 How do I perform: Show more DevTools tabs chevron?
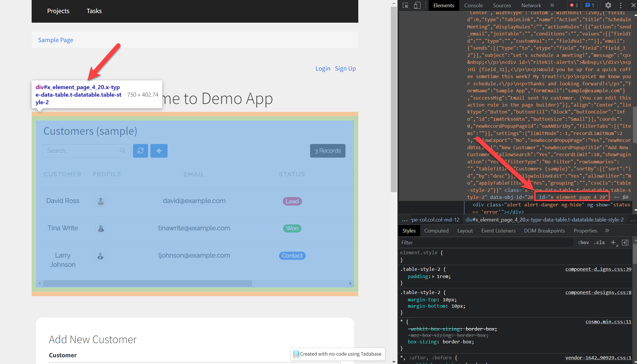552,5
